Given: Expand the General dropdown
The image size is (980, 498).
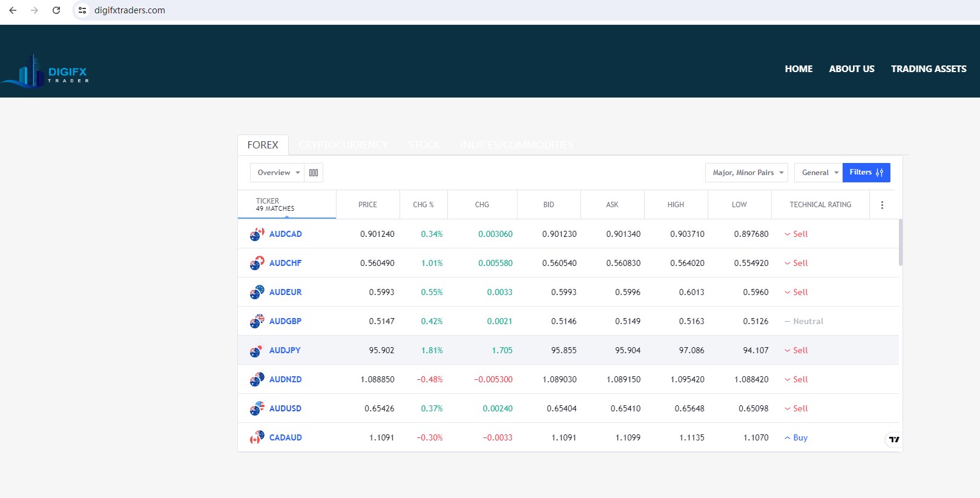Looking at the screenshot, I should 818,173.
